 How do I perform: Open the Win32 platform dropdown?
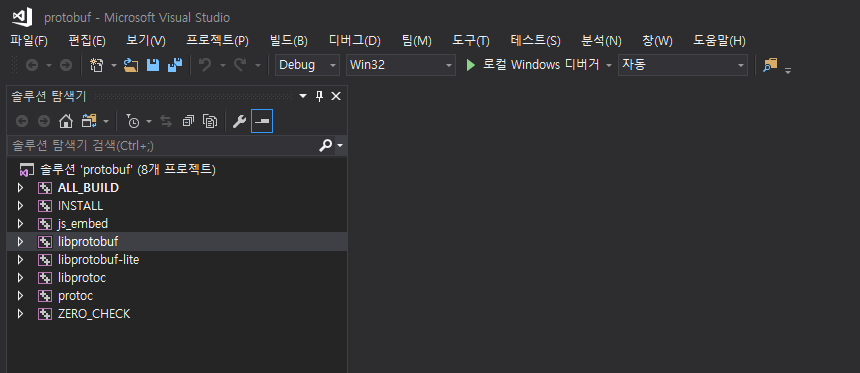401,65
